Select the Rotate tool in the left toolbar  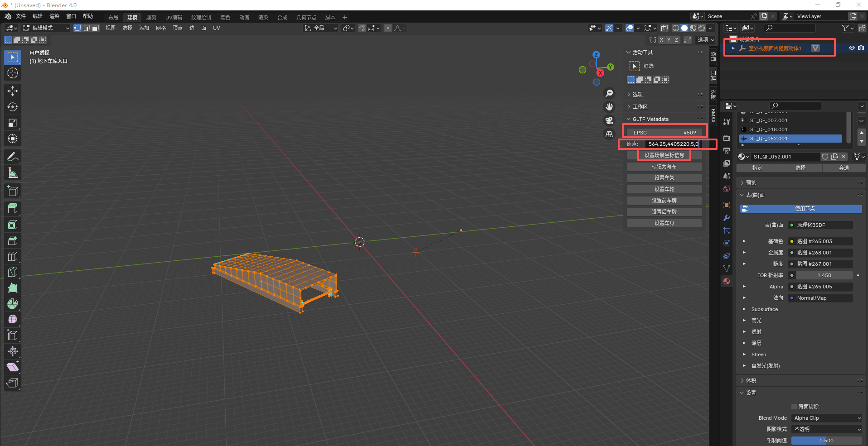(x=13, y=107)
